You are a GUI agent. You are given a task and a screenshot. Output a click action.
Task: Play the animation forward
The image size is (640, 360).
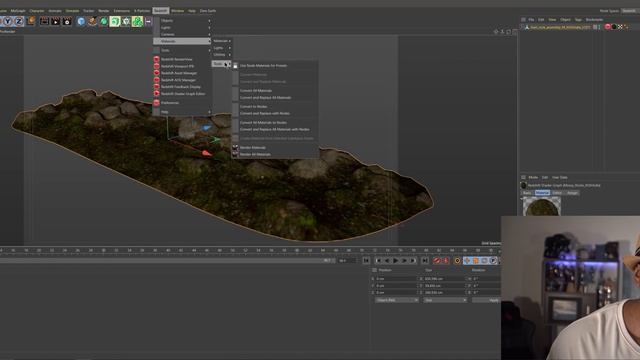pos(396,260)
